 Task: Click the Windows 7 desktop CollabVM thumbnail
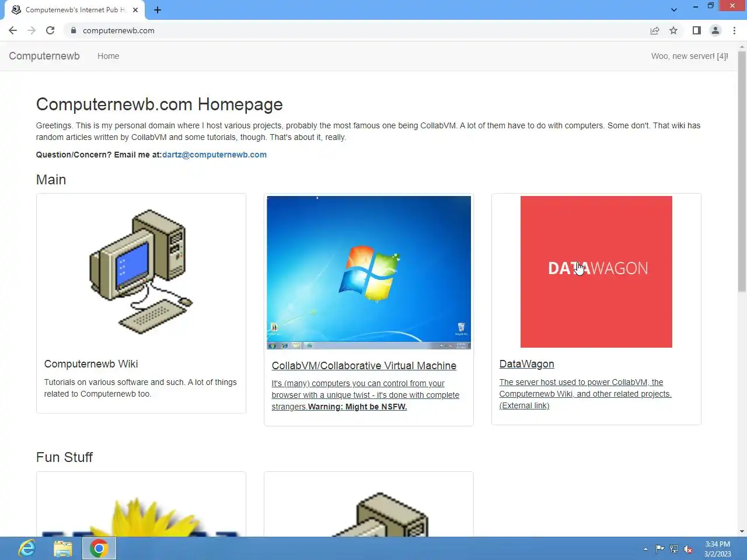(369, 272)
